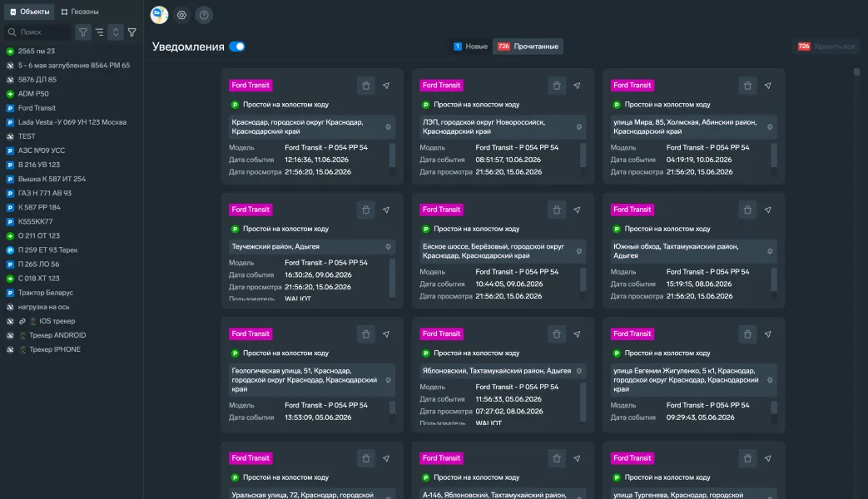Screen dimensions: 868x499
Task: Select the АЗС №09 УСС object
Action: coord(42,151)
